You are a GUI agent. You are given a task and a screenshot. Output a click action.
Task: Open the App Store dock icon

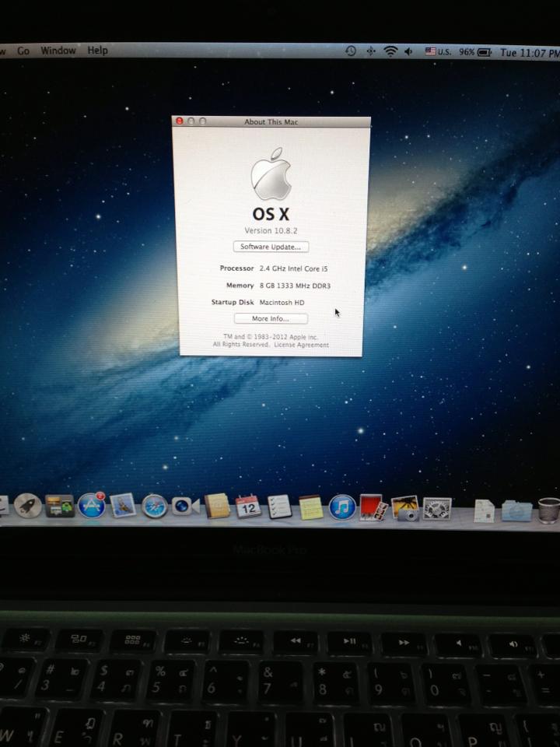(x=92, y=506)
